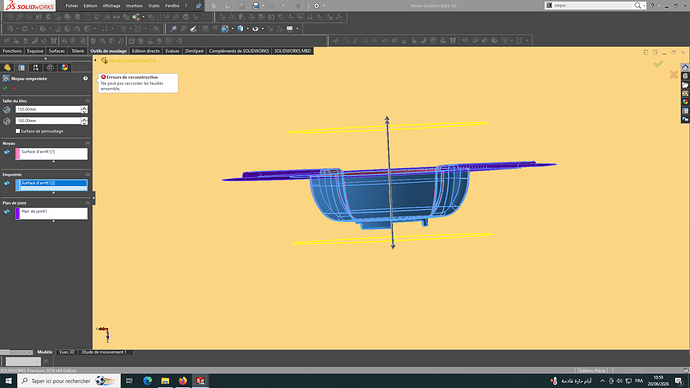Viewport: 690px width, 388px height.
Task: Click the Windows search box in taskbar
Action: pyautogui.click(x=69, y=381)
